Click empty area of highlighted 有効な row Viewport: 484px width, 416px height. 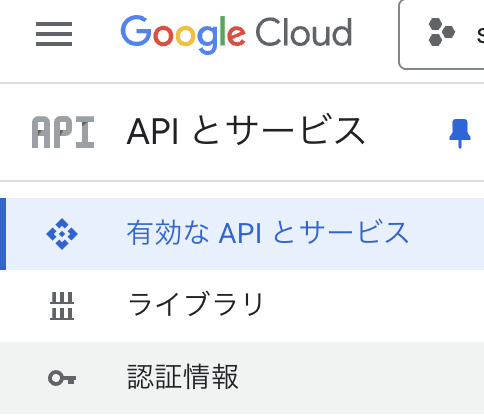point(447,234)
